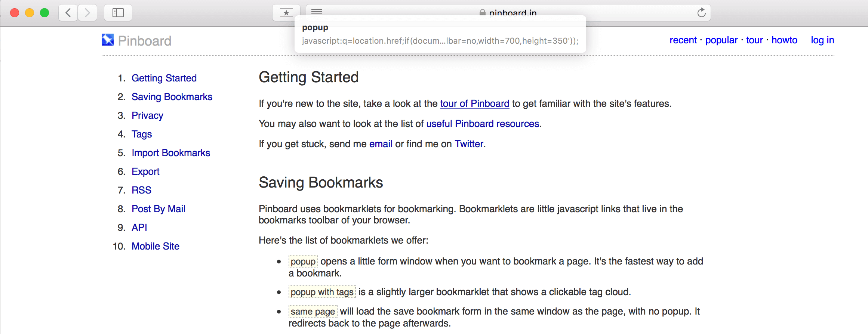Open the recent link in header
This screenshot has height=334, width=868.
pyautogui.click(x=683, y=40)
